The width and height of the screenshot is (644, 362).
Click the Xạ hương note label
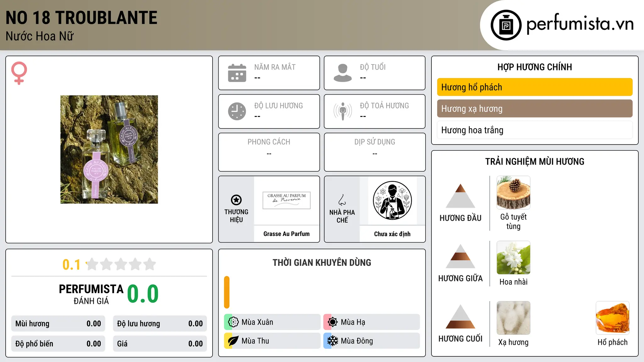(513, 342)
